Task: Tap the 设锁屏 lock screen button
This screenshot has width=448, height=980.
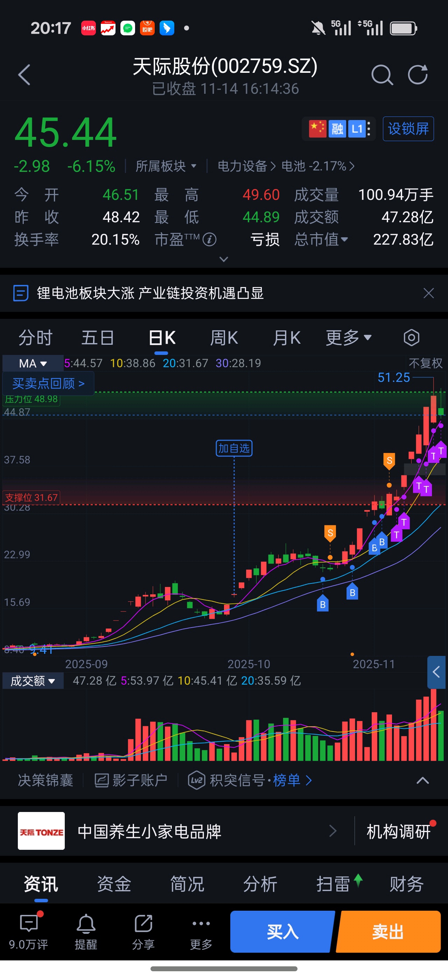Action: 408,128
